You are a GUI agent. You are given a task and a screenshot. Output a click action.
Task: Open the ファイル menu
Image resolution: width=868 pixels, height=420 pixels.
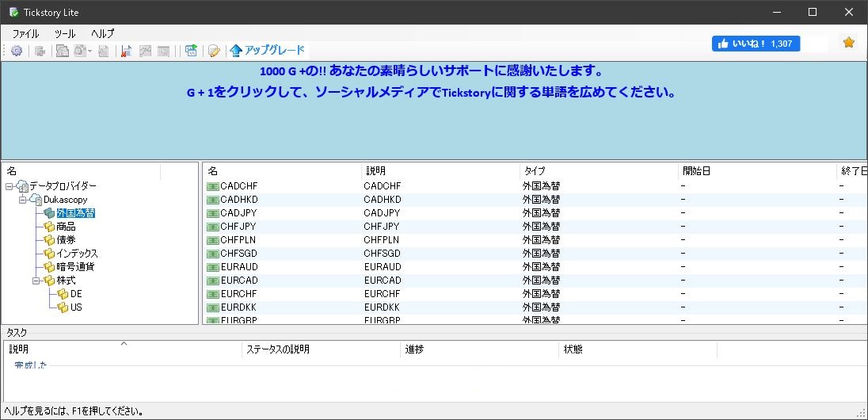click(25, 34)
